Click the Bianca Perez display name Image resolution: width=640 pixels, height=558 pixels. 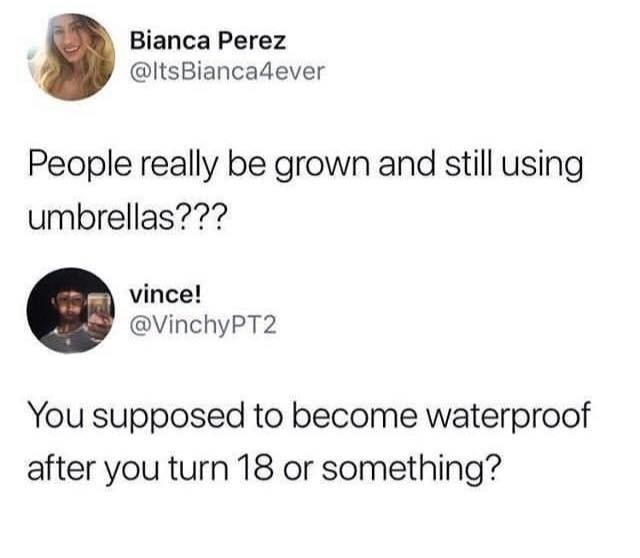(208, 41)
